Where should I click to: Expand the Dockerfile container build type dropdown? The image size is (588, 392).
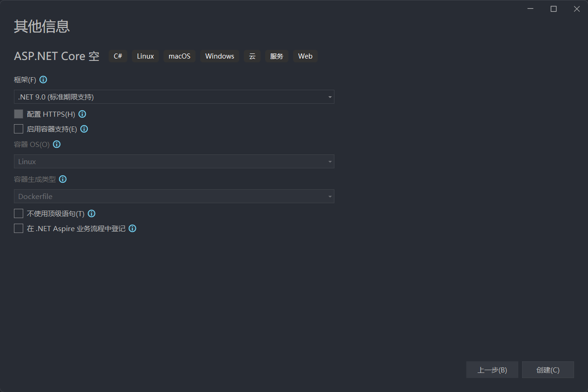coord(174,196)
